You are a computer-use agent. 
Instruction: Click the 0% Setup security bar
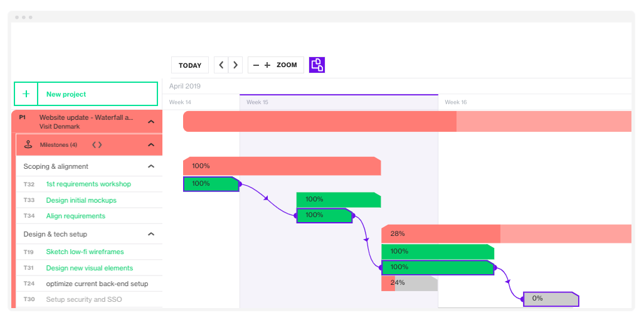click(551, 299)
